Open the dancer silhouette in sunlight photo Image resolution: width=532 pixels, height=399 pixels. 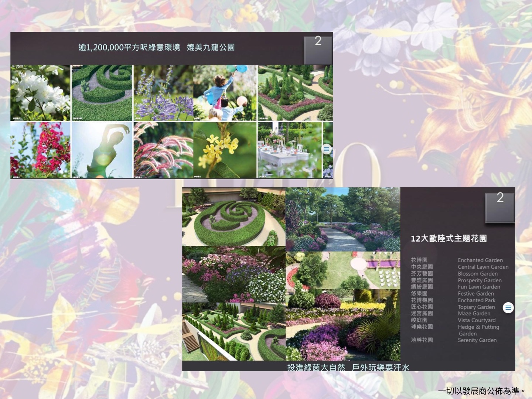pos(102,150)
